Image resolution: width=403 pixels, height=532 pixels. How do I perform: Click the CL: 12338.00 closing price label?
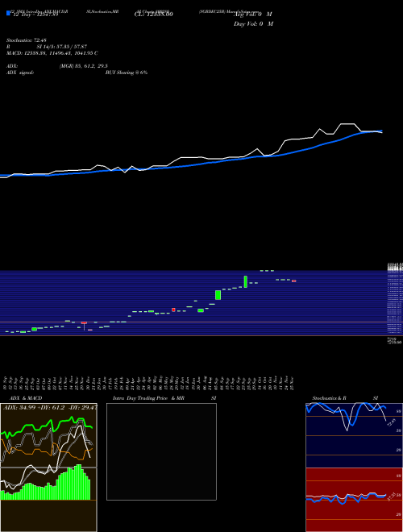coord(154,15)
